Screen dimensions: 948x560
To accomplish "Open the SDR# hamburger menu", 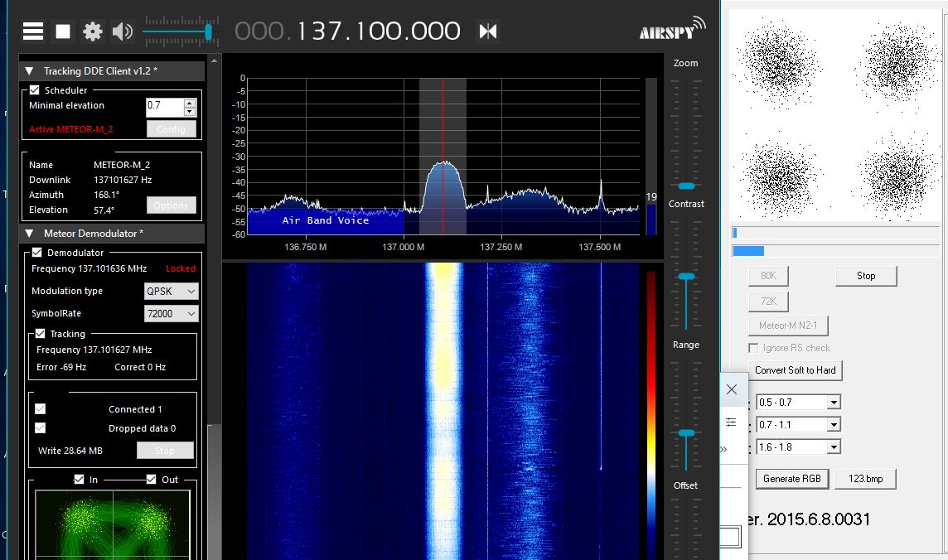I will [x=33, y=31].
